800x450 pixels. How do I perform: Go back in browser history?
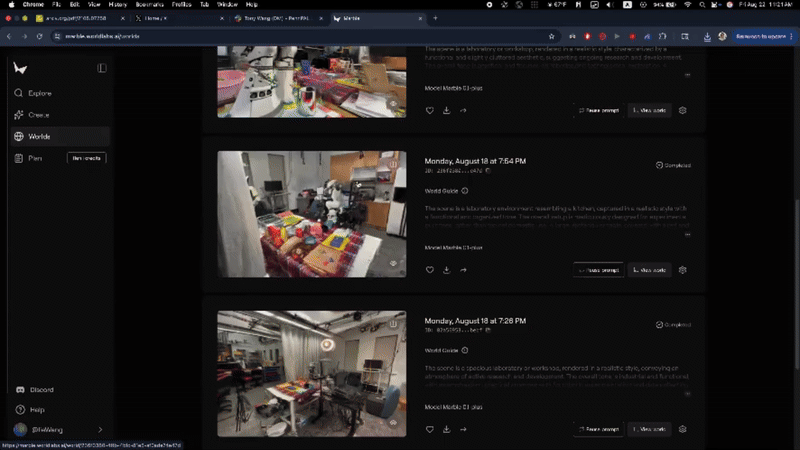click(x=9, y=36)
